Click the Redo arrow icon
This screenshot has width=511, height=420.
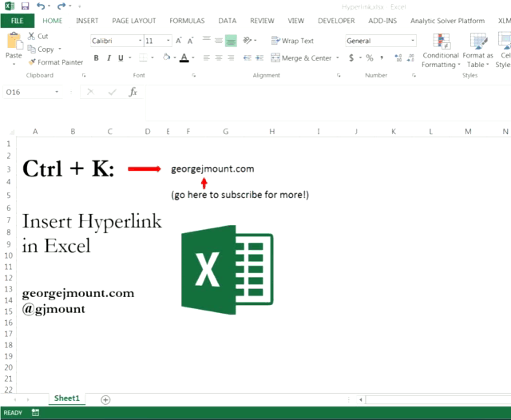coord(61,6)
